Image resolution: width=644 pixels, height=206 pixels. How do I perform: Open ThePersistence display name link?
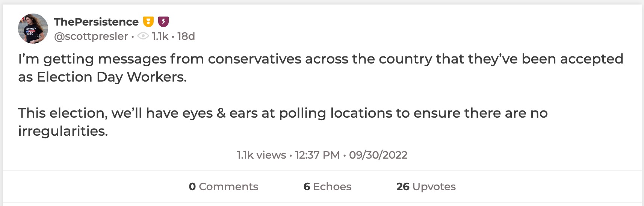(x=96, y=22)
